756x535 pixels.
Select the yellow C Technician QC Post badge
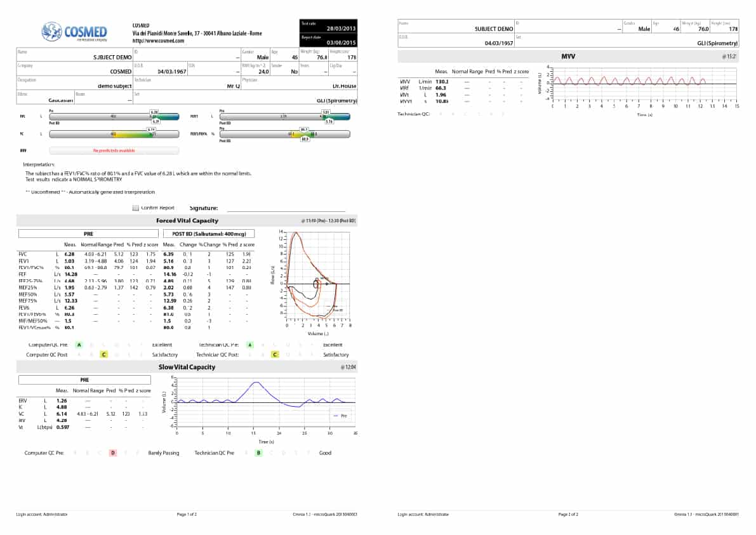[274, 355]
